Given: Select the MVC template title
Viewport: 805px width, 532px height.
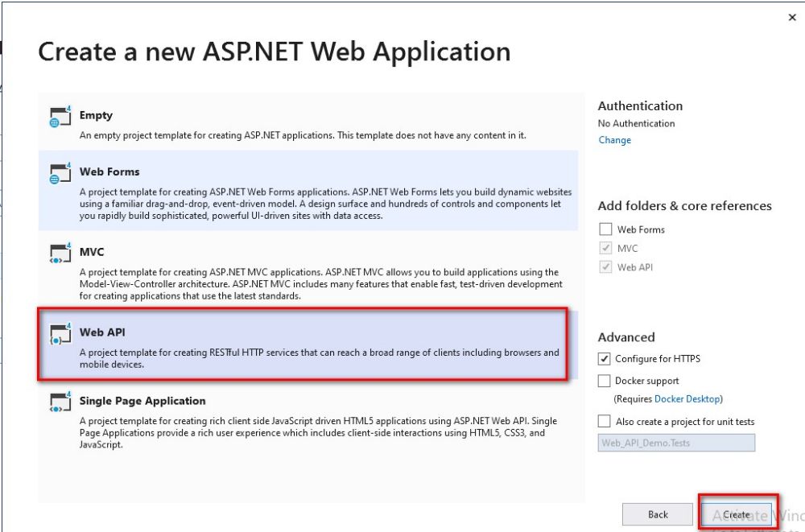Looking at the screenshot, I should pyautogui.click(x=92, y=252).
